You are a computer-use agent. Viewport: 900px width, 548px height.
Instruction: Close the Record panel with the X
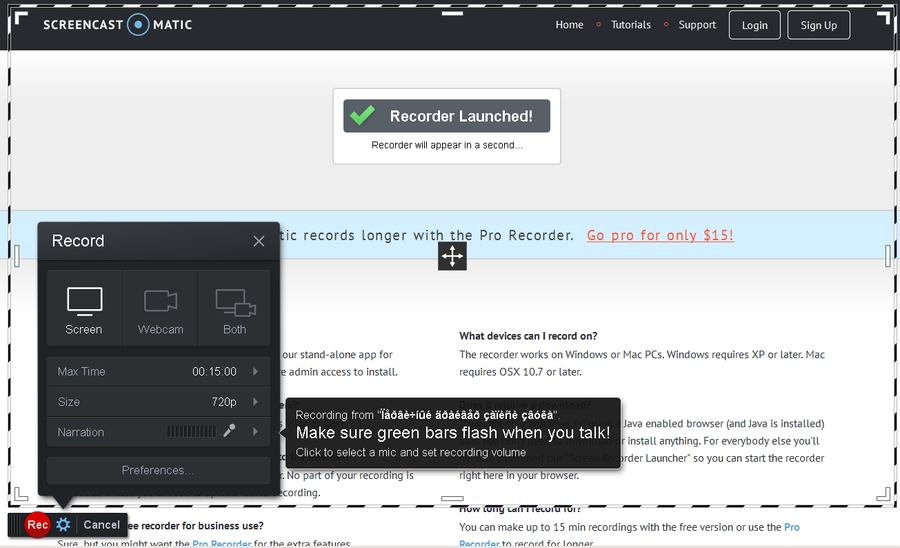(259, 241)
